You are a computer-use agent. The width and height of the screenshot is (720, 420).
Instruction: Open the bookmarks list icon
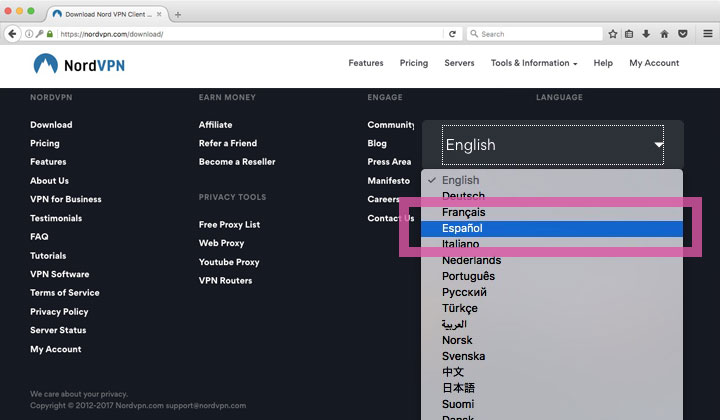pyautogui.click(x=629, y=34)
